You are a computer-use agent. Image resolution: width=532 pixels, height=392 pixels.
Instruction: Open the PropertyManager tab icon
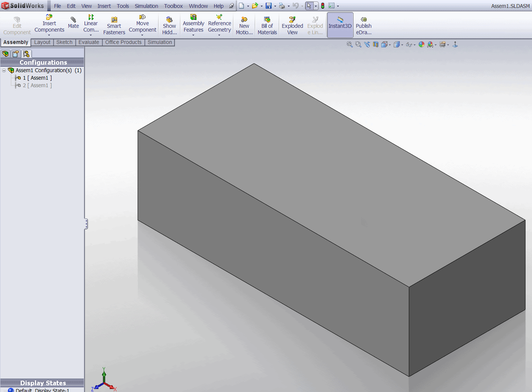pyautogui.click(x=16, y=54)
